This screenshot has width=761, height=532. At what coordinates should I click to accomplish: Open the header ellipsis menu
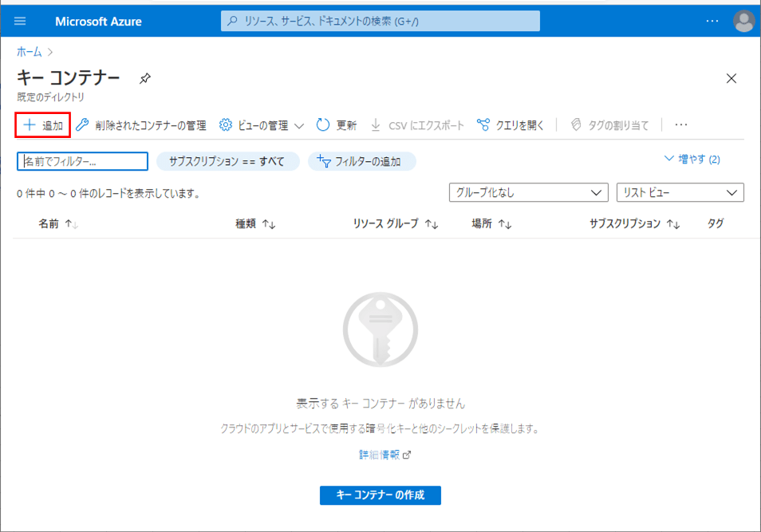(712, 21)
